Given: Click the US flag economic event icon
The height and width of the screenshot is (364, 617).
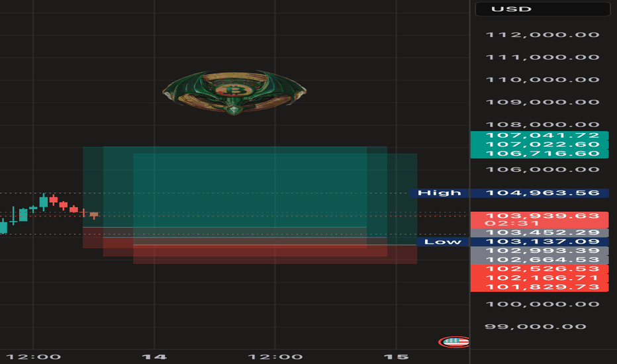Looking at the screenshot, I should click(453, 341).
